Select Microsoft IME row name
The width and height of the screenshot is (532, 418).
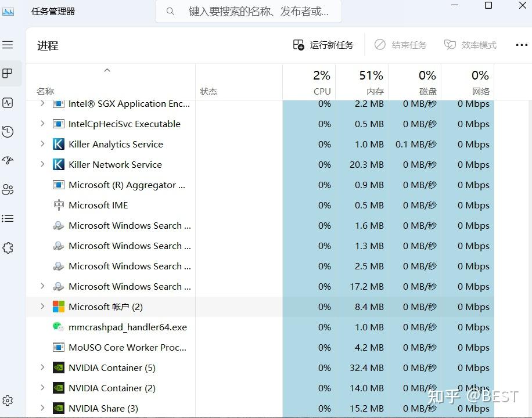point(98,206)
